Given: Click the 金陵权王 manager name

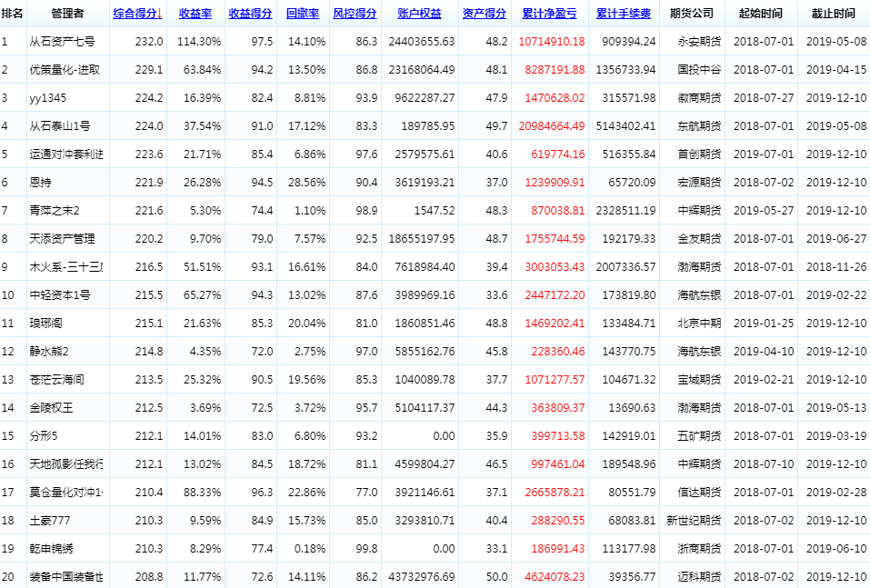Looking at the screenshot, I should point(53,408).
